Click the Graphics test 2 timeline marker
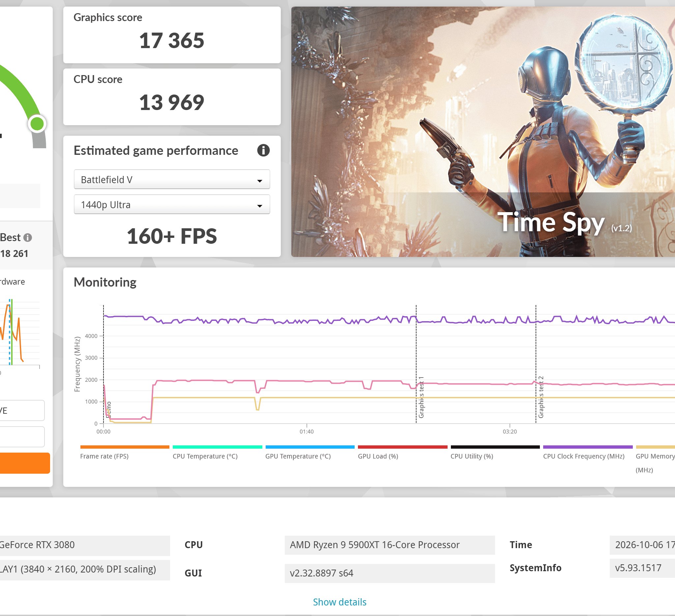This screenshot has width=675, height=616. click(541, 397)
